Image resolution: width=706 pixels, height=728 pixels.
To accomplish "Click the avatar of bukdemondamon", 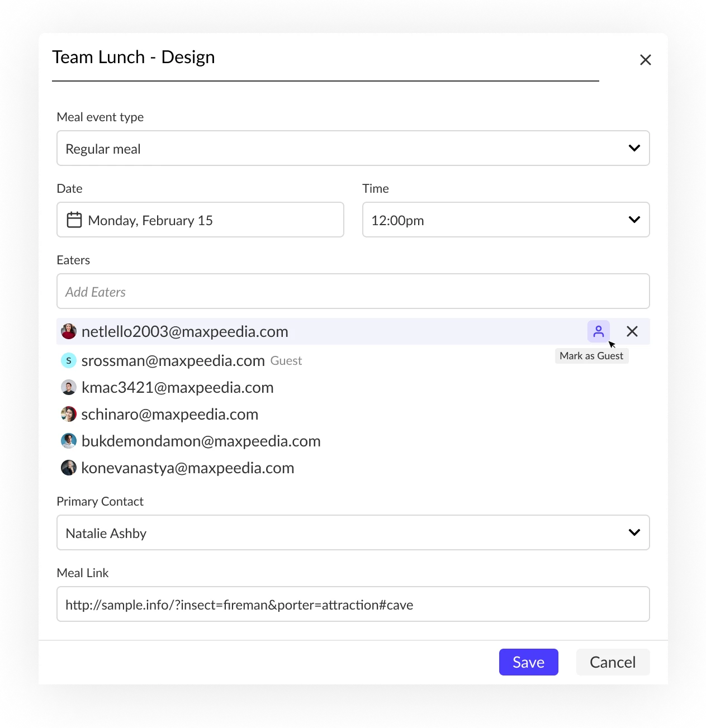I will click(69, 441).
